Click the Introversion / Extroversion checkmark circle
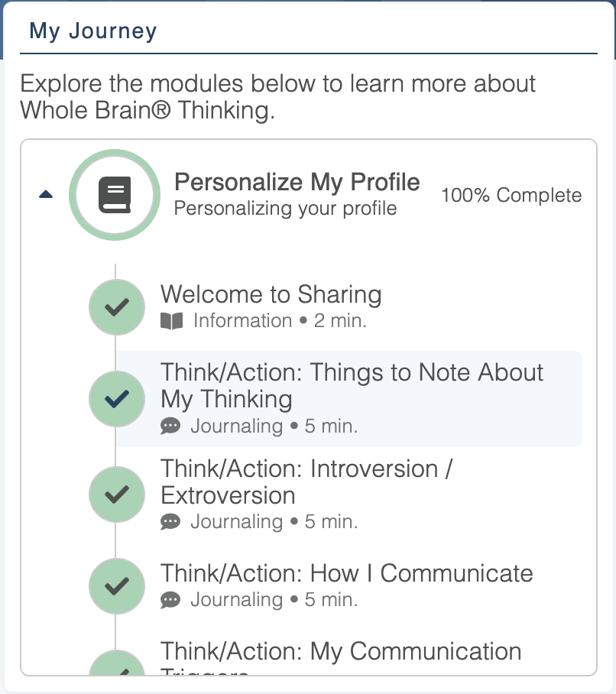 [116, 495]
